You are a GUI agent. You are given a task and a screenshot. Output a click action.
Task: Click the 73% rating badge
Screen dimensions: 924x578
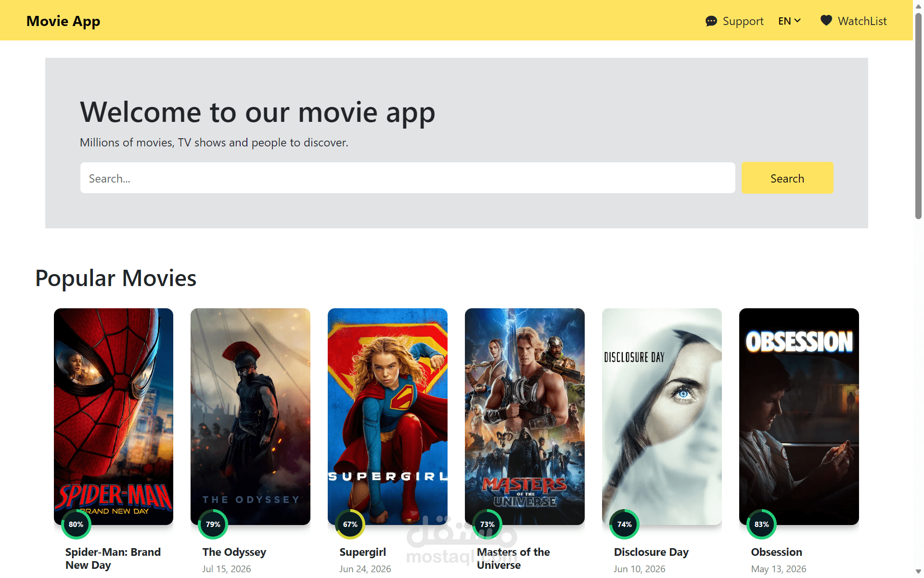click(x=488, y=524)
